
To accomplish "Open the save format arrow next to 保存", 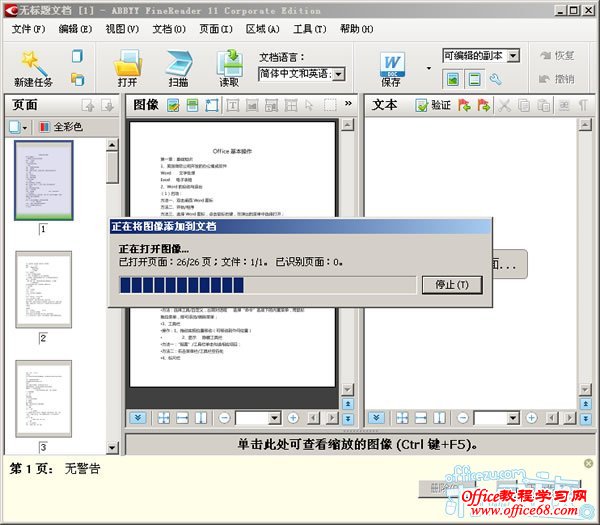I will pos(429,68).
